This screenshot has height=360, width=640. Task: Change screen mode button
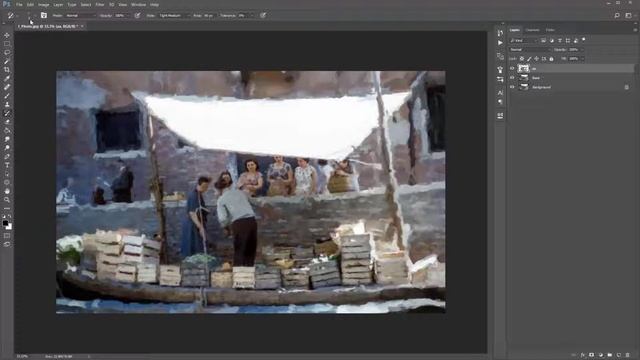7,244
